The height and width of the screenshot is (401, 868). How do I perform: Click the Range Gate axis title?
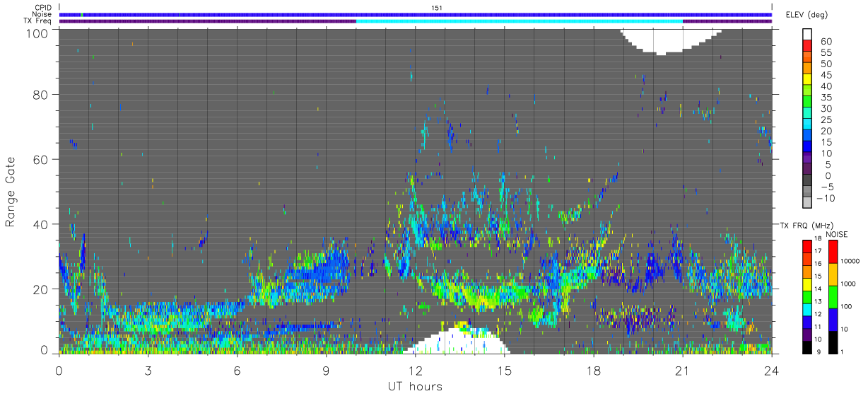[10, 192]
